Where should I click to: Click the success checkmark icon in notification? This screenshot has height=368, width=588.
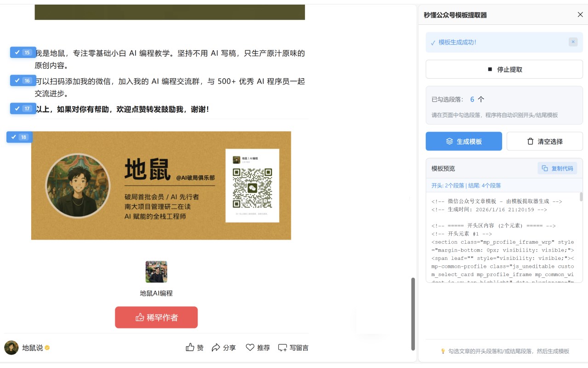[x=433, y=42]
